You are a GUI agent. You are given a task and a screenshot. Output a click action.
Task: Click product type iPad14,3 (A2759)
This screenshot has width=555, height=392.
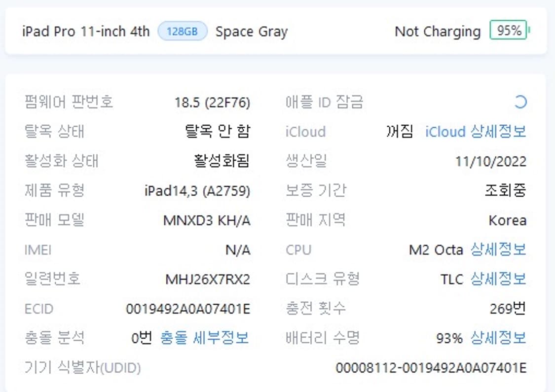point(197,191)
